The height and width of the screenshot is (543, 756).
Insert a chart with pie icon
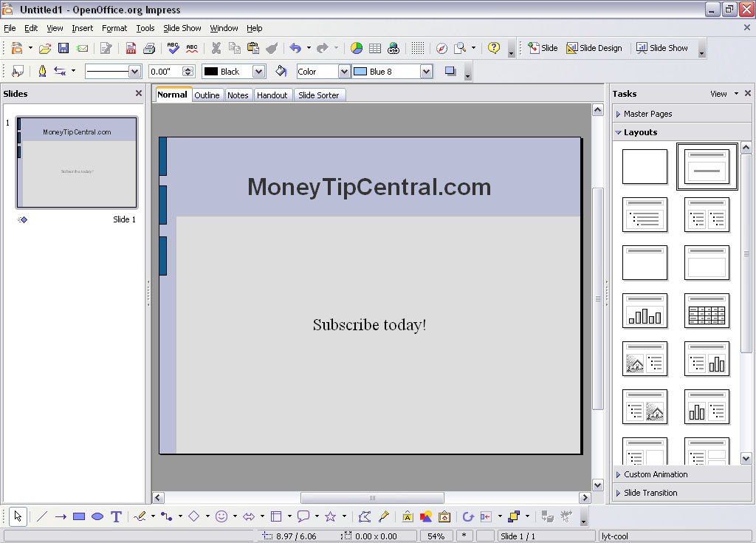point(357,48)
